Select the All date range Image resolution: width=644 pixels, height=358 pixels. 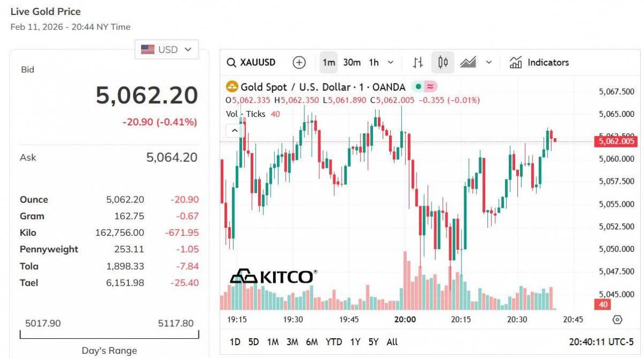[392, 342]
